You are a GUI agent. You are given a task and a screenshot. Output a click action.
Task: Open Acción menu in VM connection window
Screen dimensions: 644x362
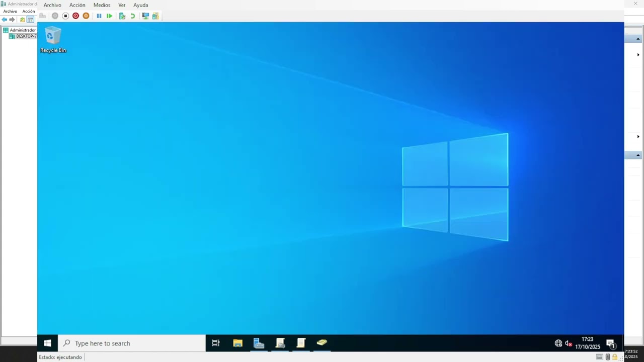(x=77, y=5)
